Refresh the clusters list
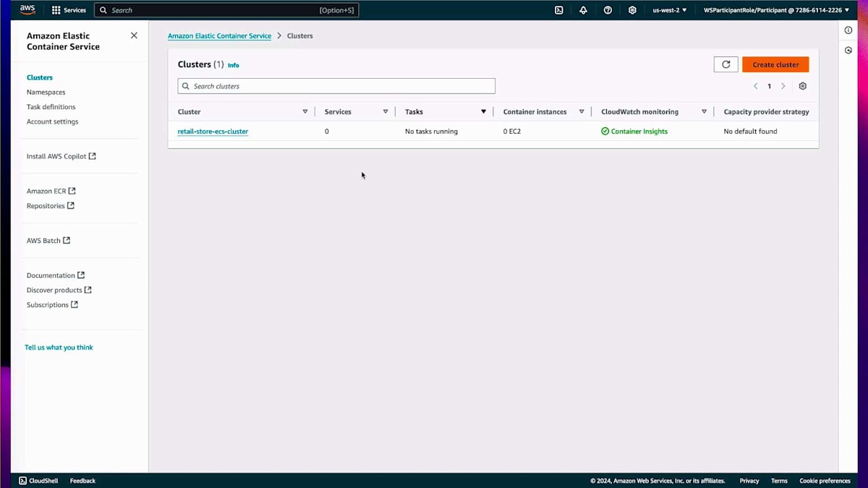Screen dimensions: 868x488 726,64
